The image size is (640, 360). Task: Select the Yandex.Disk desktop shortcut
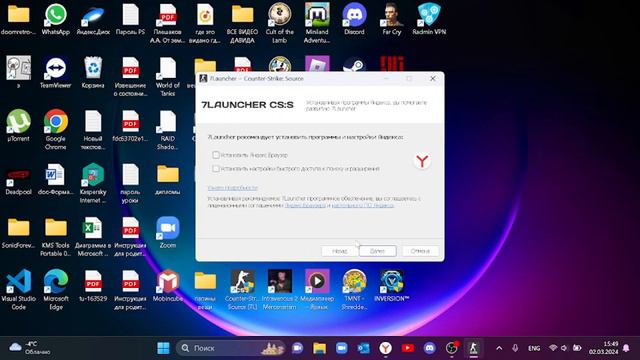(93, 19)
